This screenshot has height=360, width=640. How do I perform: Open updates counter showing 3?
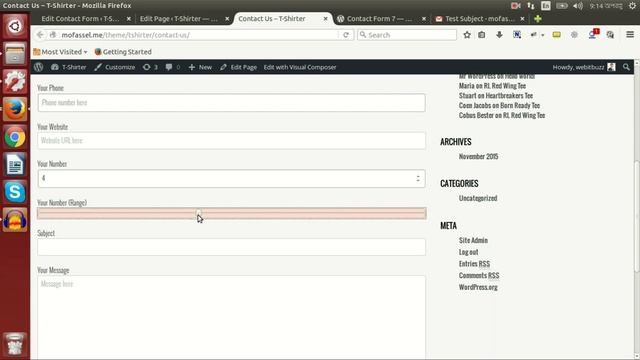[x=150, y=67]
